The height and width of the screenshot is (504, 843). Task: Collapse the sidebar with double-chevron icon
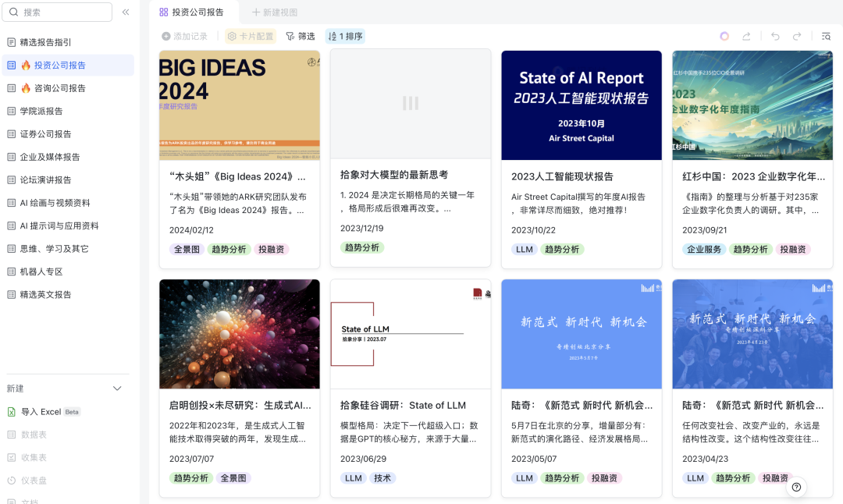click(125, 12)
